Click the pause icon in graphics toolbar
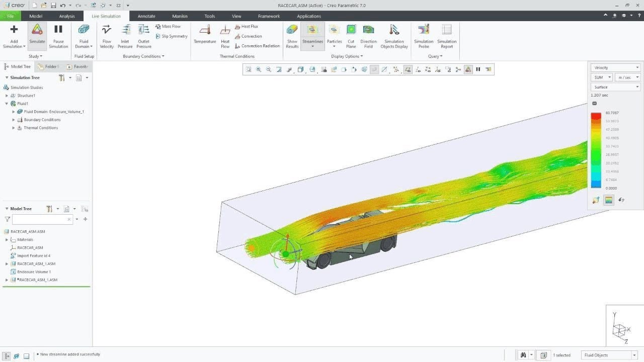This screenshot has height=362, width=644. pyautogui.click(x=478, y=69)
